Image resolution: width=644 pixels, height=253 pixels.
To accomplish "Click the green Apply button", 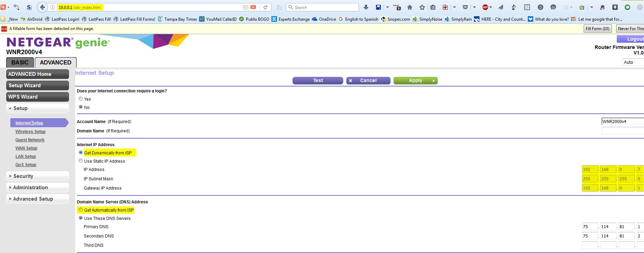I will [415, 81].
